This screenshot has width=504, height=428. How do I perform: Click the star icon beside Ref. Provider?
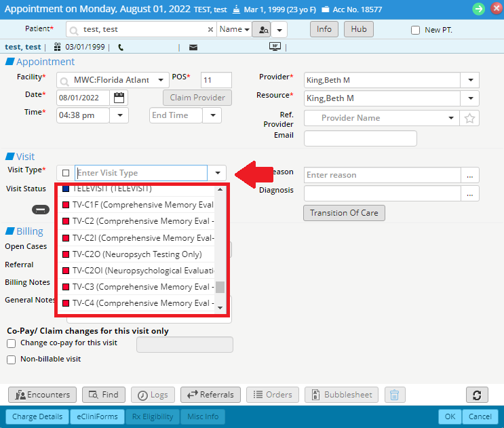point(469,118)
